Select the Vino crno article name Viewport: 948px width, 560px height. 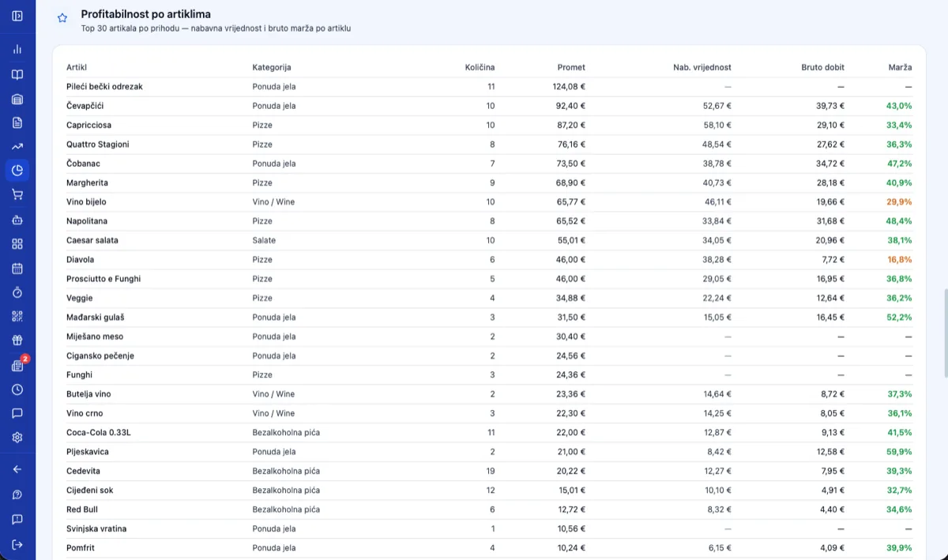(x=85, y=413)
